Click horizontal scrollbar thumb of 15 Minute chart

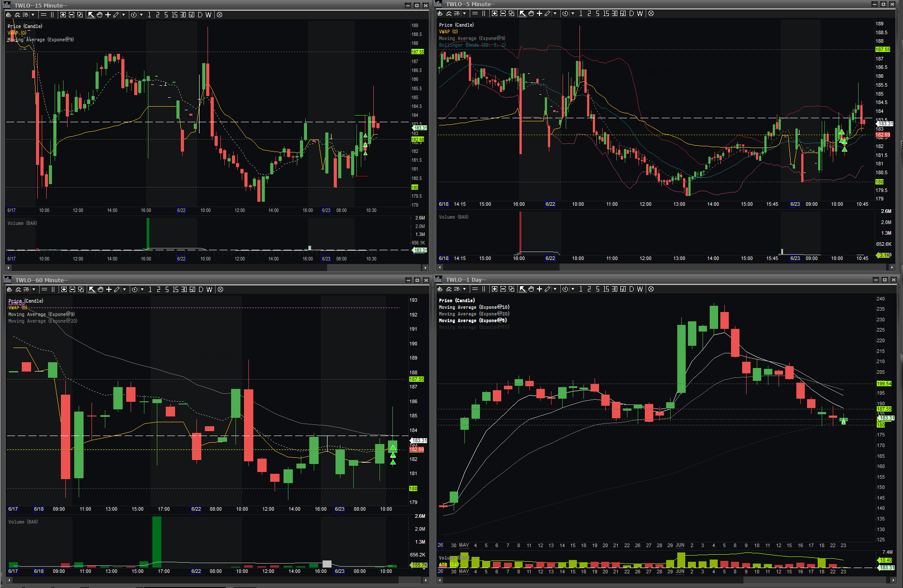coord(374,268)
